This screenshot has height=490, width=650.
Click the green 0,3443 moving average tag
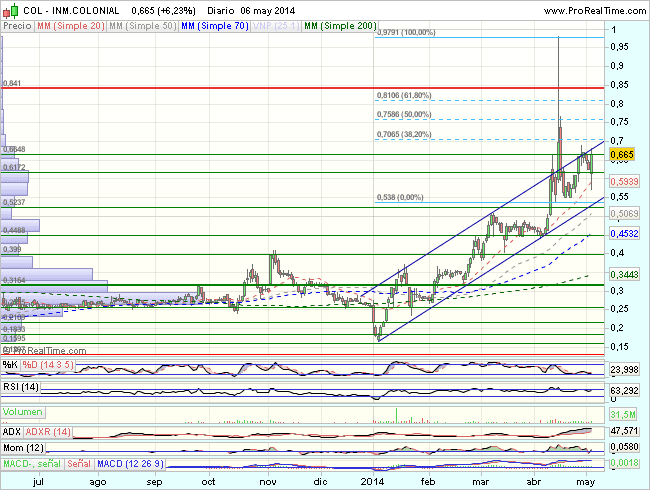[622, 274]
